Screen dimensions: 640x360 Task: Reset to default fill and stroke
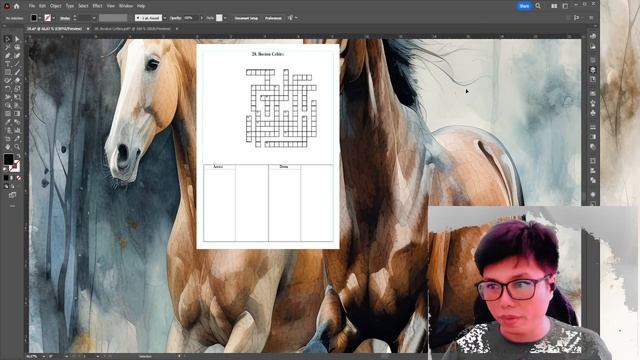click(5, 169)
